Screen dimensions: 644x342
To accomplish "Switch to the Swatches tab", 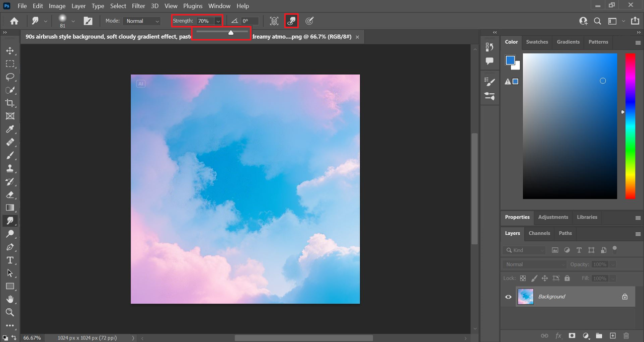I will (537, 42).
